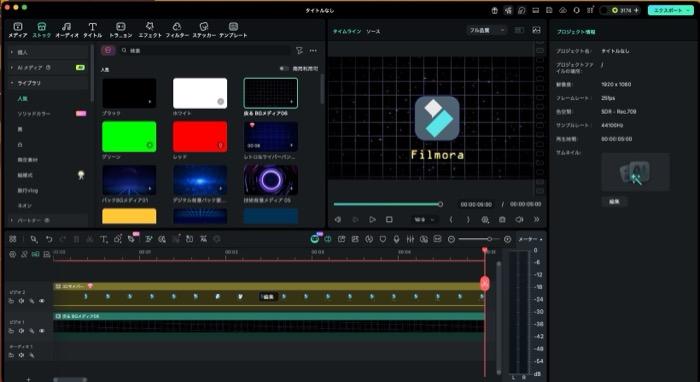Open the メーター meter dropdown
Viewport: 700px width, 382px height.
[x=530, y=239]
